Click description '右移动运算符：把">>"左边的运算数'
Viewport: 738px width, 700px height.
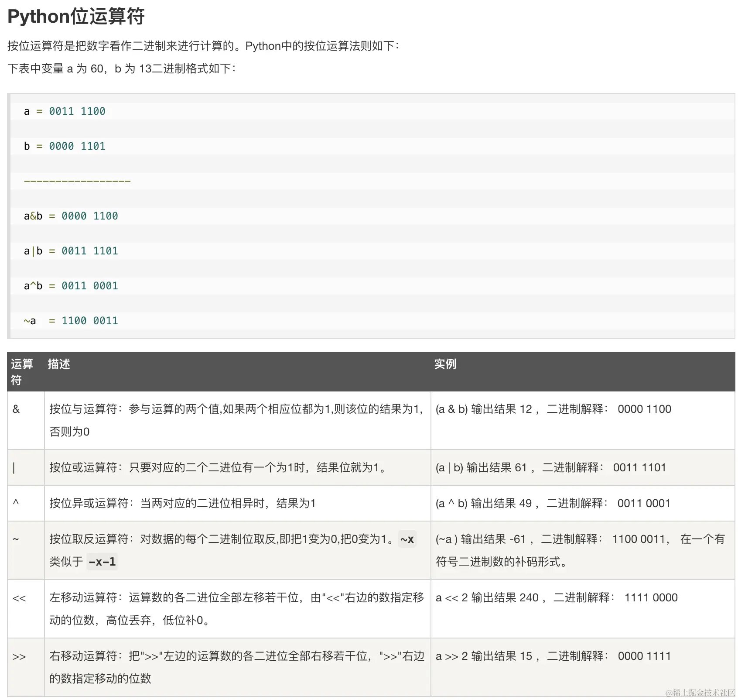pos(237,667)
